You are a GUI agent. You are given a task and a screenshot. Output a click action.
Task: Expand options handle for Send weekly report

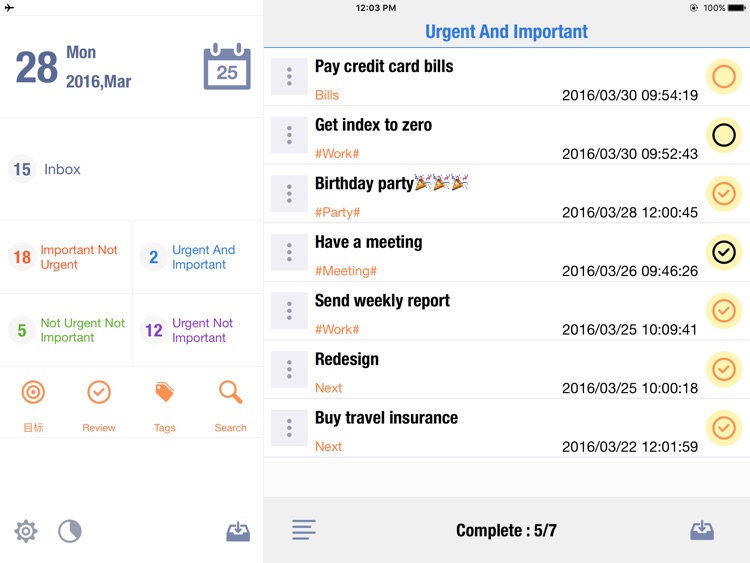pyautogui.click(x=289, y=311)
